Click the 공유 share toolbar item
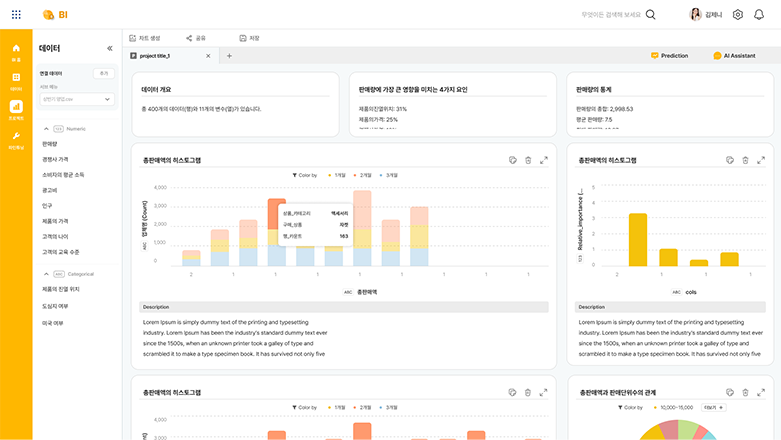The height and width of the screenshot is (440, 781). coord(196,38)
